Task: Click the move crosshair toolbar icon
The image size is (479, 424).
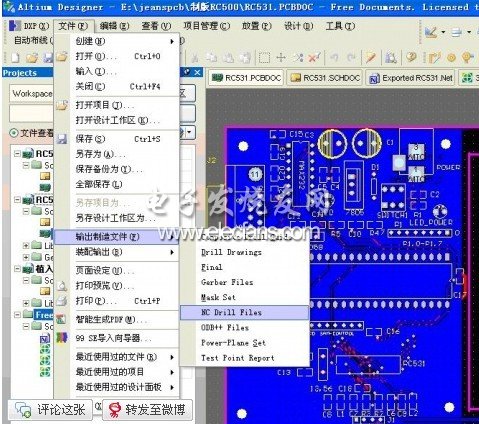Action: pos(281,58)
